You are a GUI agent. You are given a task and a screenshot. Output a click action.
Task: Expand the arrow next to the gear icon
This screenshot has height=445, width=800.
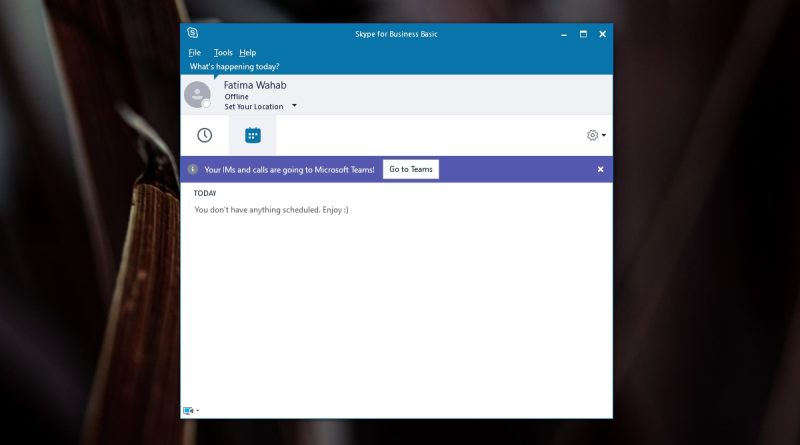(604, 135)
